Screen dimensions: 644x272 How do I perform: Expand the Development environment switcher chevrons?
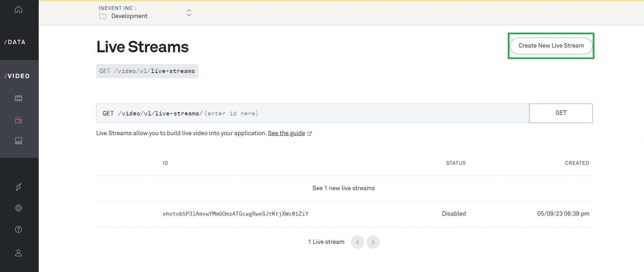(189, 13)
